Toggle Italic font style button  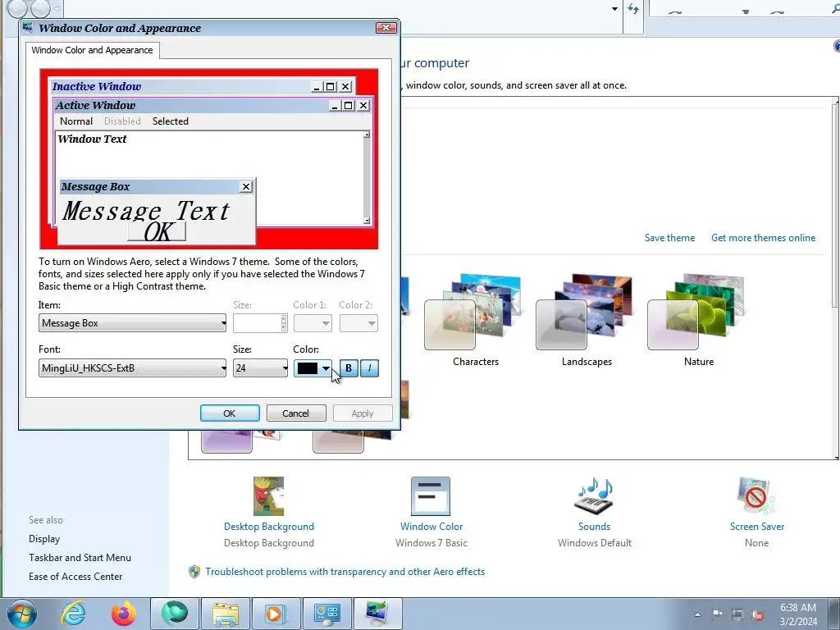tap(370, 368)
